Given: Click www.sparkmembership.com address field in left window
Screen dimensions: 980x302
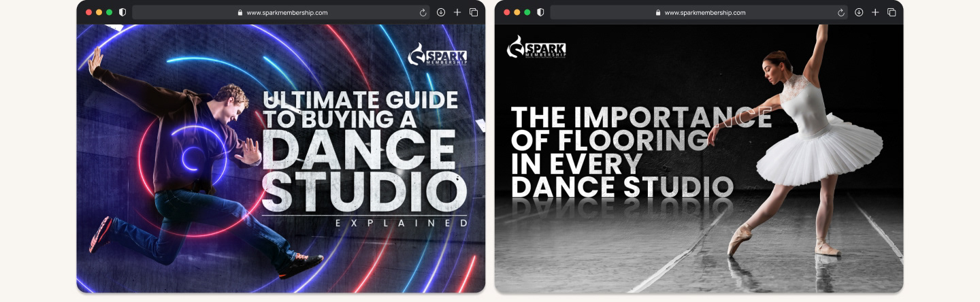Looking at the screenshot, I should click(281, 12).
